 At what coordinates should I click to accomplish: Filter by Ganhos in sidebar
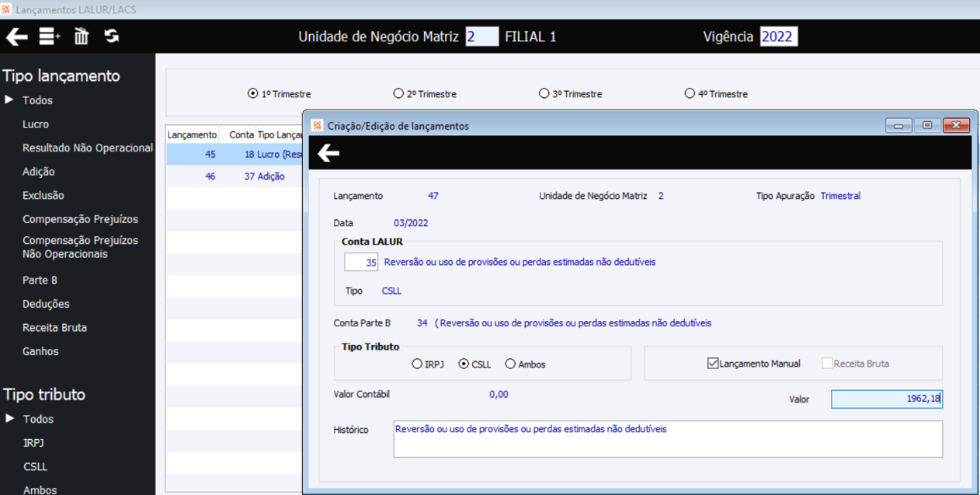[40, 351]
